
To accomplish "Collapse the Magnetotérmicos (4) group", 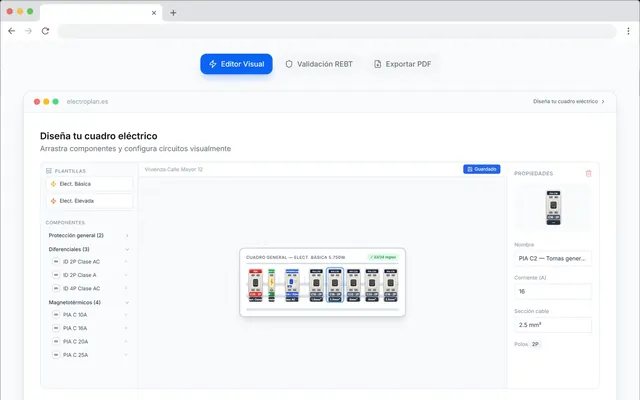I will pos(89,302).
